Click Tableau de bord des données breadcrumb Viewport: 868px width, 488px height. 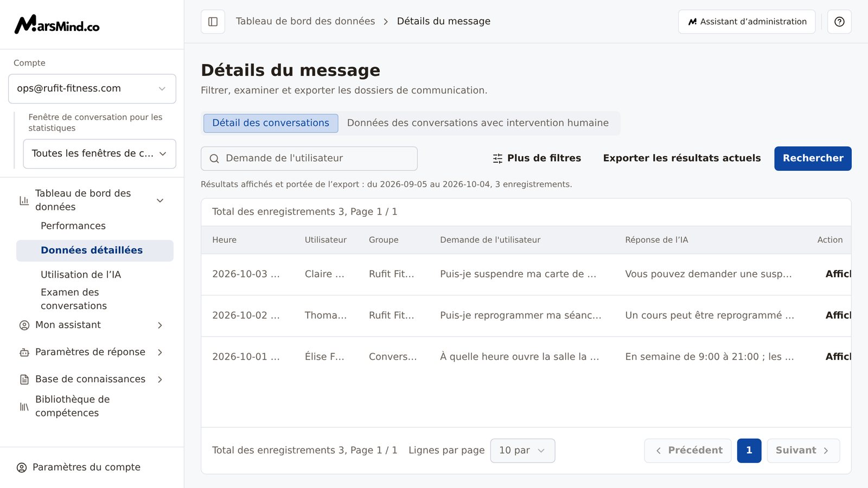pos(305,21)
